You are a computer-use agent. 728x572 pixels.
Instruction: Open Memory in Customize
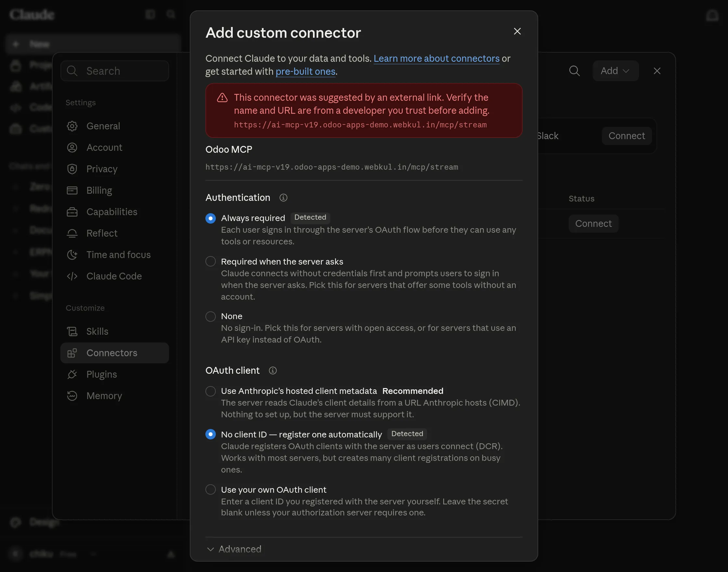pyautogui.click(x=114, y=396)
